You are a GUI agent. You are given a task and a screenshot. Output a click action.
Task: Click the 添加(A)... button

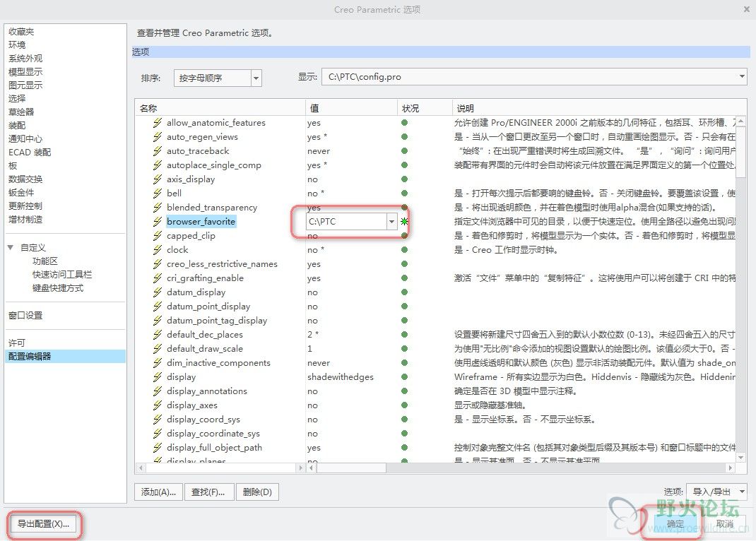pos(158,492)
